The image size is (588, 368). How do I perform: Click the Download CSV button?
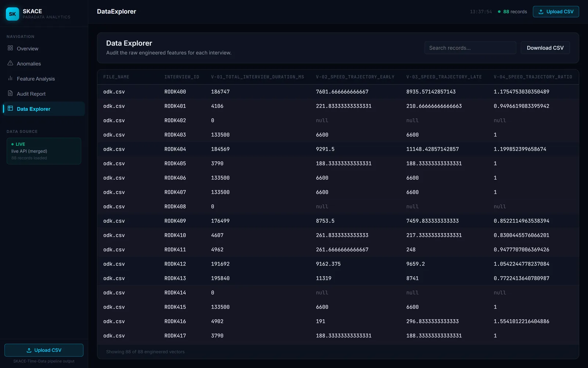(x=545, y=48)
